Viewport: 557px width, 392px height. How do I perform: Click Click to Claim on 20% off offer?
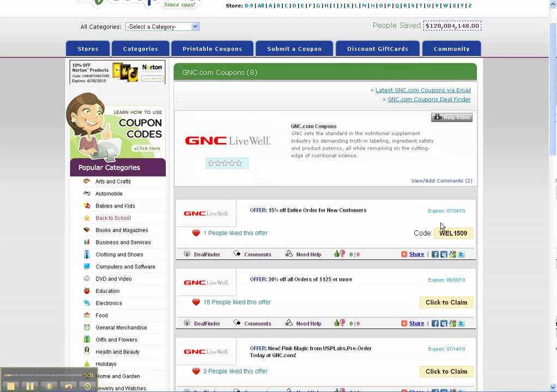point(446,302)
